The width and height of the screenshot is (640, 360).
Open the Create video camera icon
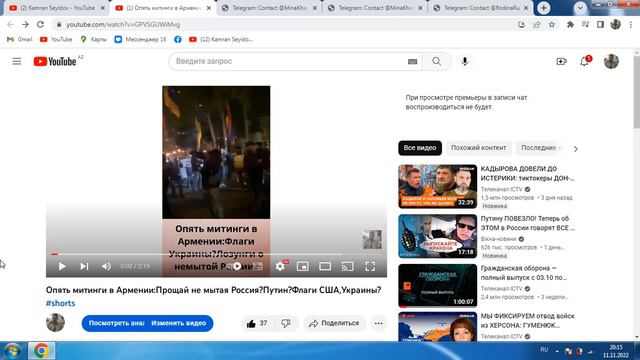561,62
